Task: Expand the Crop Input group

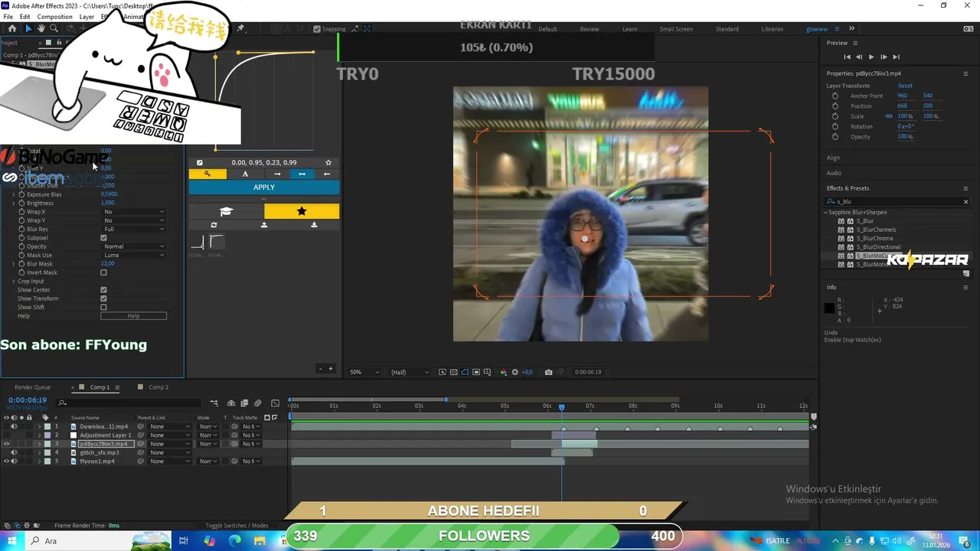Action: pos(13,282)
